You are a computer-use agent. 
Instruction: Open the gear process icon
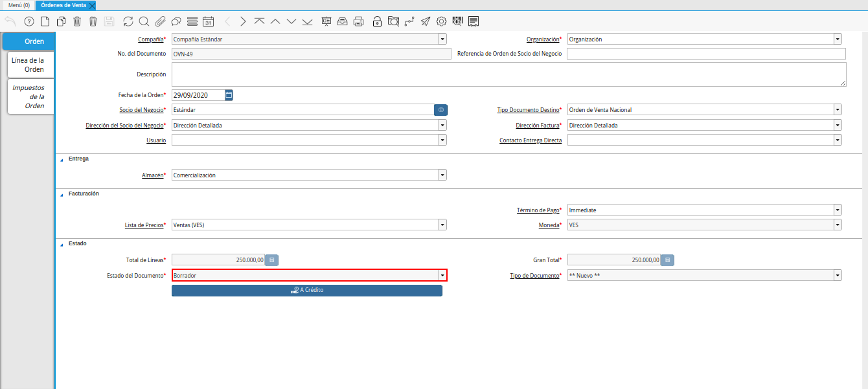point(441,21)
